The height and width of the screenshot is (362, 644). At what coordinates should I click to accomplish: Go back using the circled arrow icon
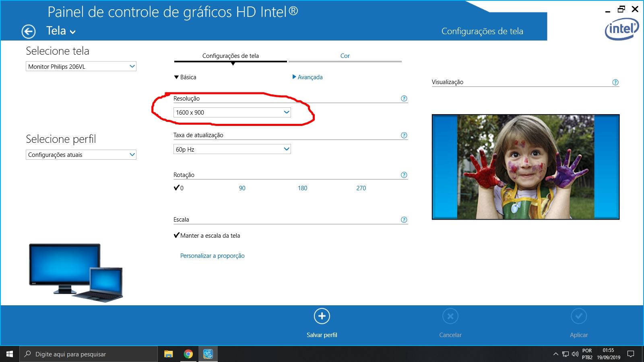[x=29, y=31]
